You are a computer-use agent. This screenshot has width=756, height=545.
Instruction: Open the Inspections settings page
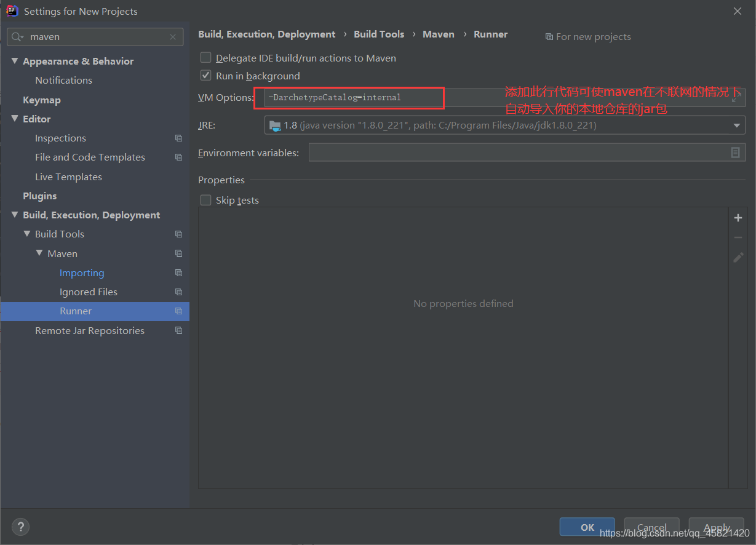(x=60, y=138)
